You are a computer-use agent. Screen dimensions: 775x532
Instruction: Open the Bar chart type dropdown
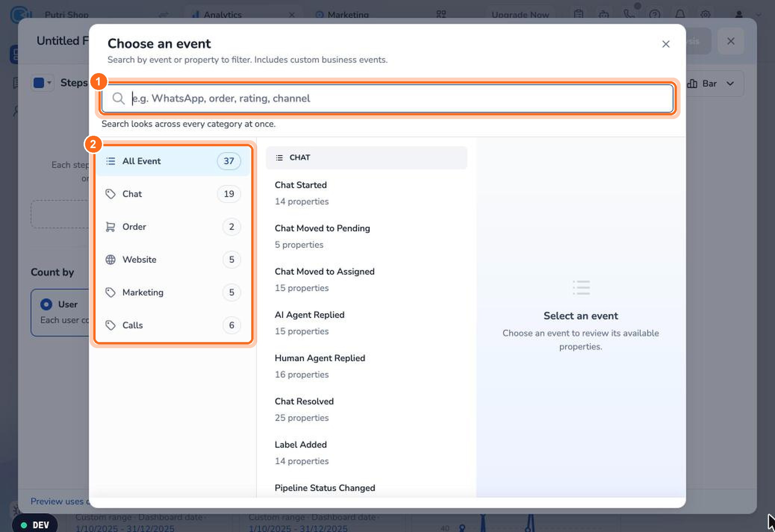click(714, 84)
